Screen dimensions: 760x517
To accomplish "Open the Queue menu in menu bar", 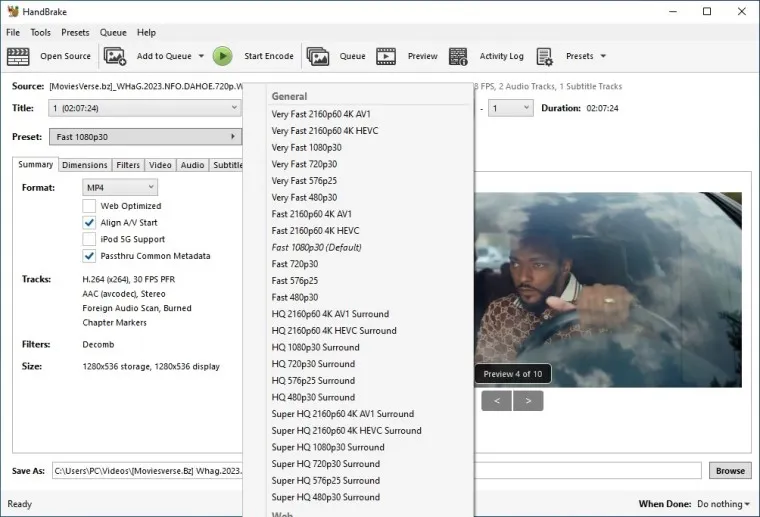I will pyautogui.click(x=113, y=32).
